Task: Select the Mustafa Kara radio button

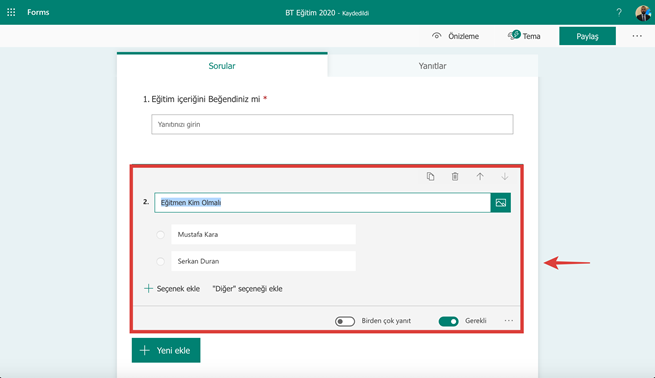Action: click(160, 235)
